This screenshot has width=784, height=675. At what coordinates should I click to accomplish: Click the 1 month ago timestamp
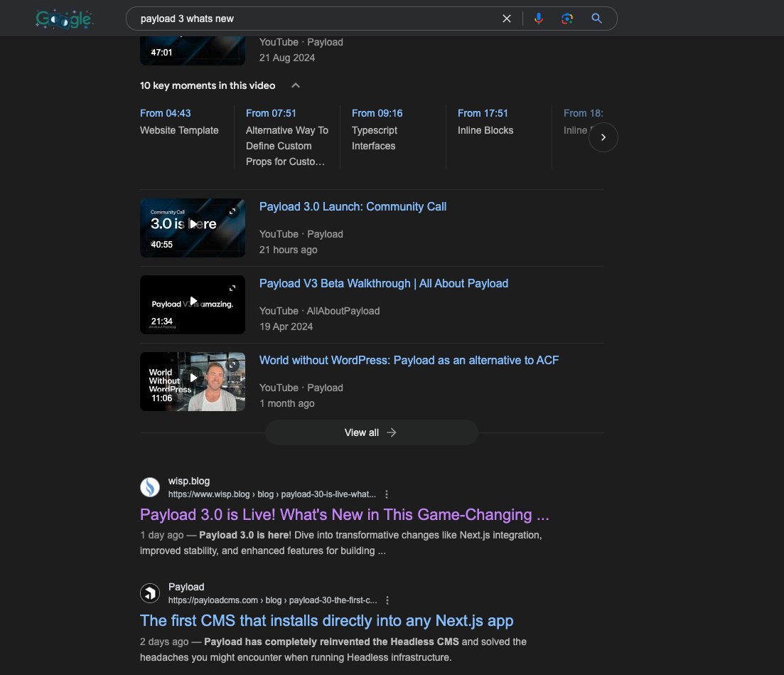coord(286,403)
